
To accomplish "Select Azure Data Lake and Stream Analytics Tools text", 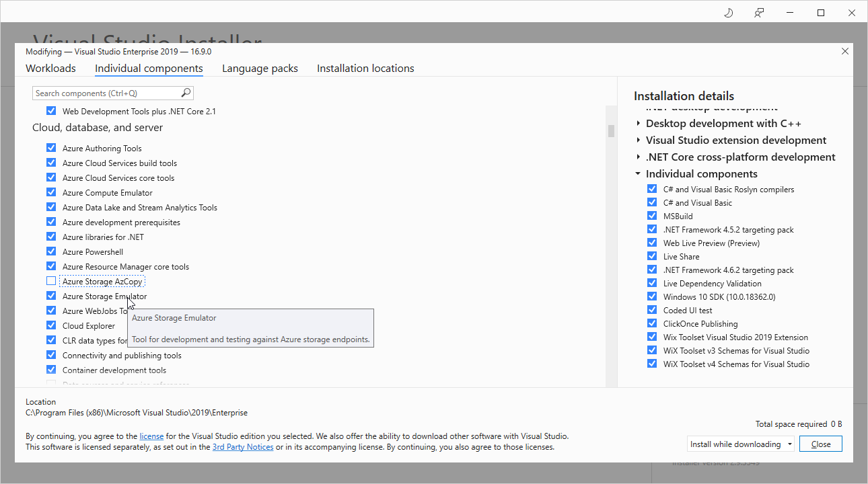I will [x=140, y=207].
